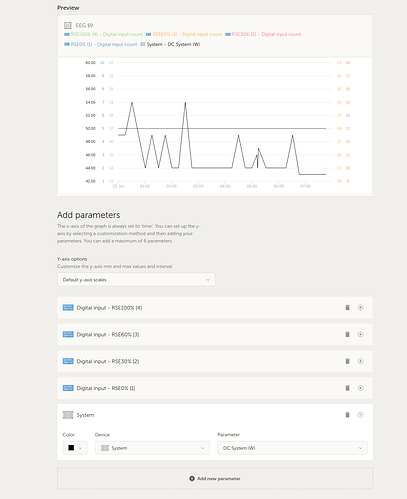Toggle RSE100% [4] series in chart legend
This screenshot has height=499, width=407.
coord(103,34)
